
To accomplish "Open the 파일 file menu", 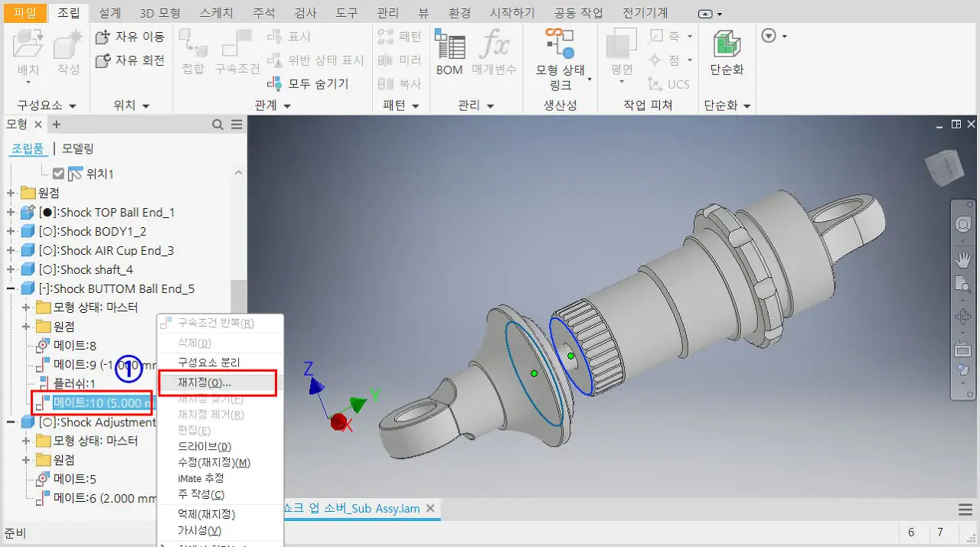I will [x=24, y=13].
